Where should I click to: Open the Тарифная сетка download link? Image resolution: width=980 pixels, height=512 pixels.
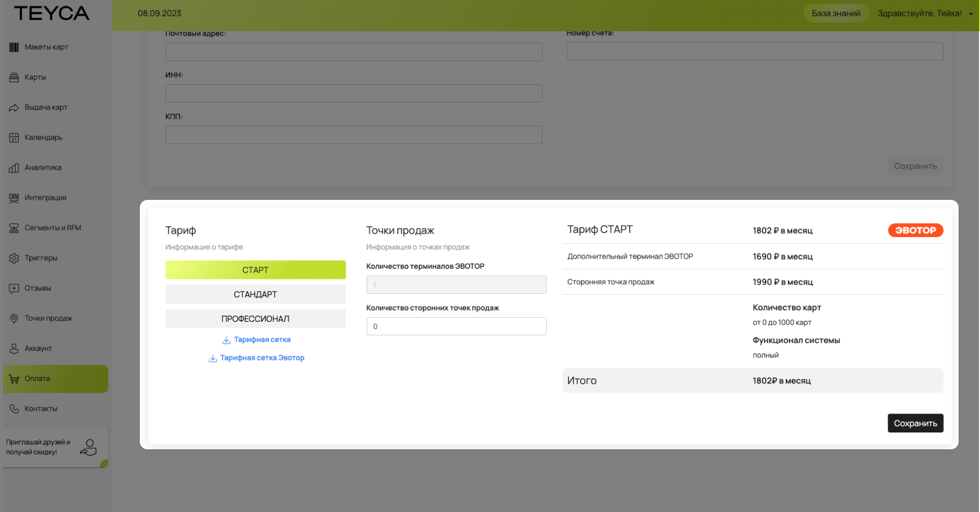point(262,340)
